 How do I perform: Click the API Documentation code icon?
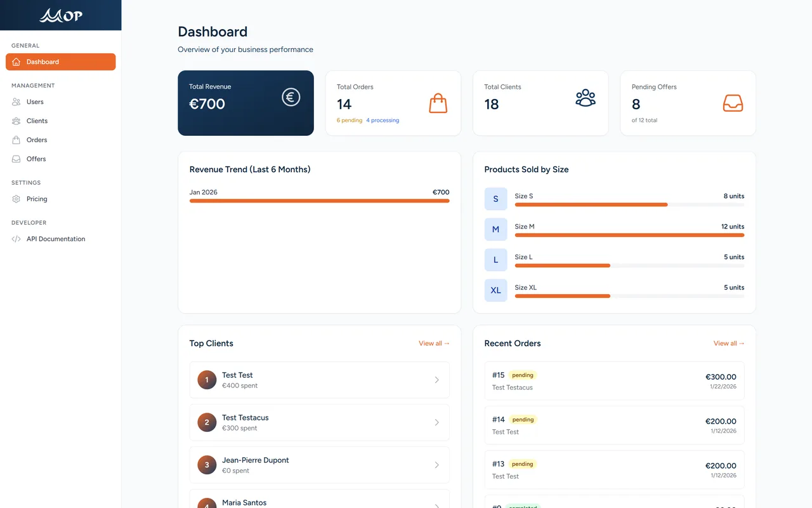(x=16, y=239)
